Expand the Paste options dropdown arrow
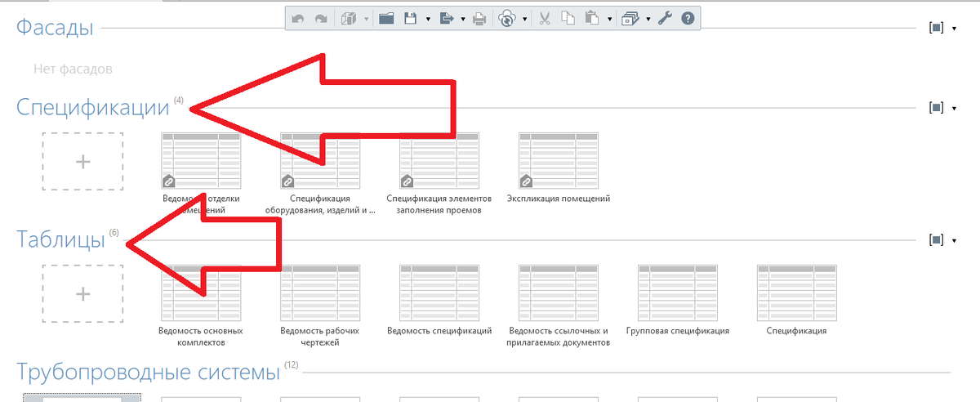The image size is (980, 402). [609, 18]
